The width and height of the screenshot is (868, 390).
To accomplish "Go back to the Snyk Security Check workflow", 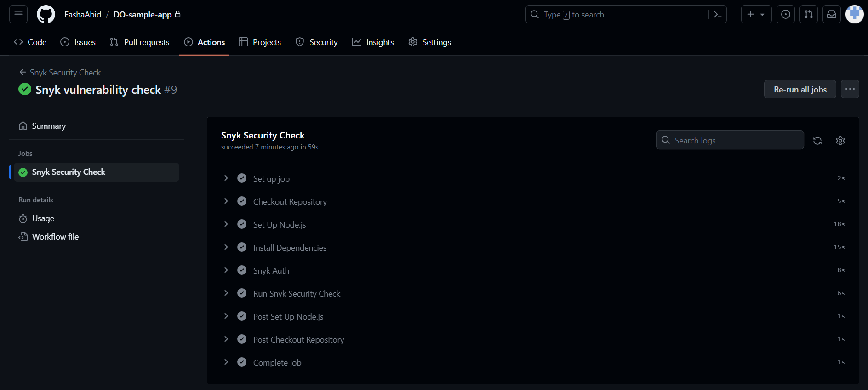I will (x=65, y=73).
